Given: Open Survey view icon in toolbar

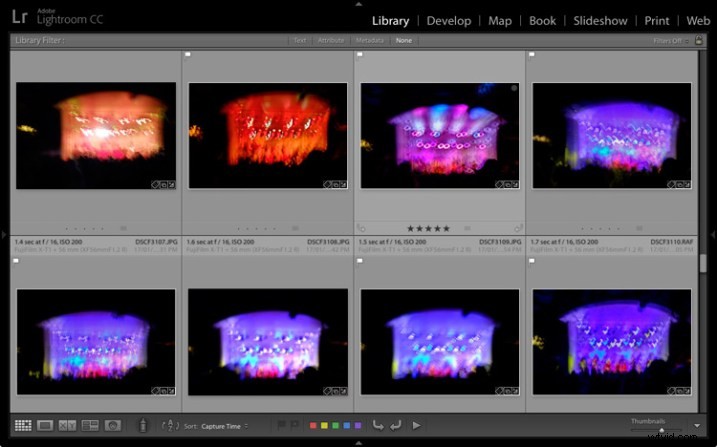Looking at the screenshot, I should click(90, 426).
